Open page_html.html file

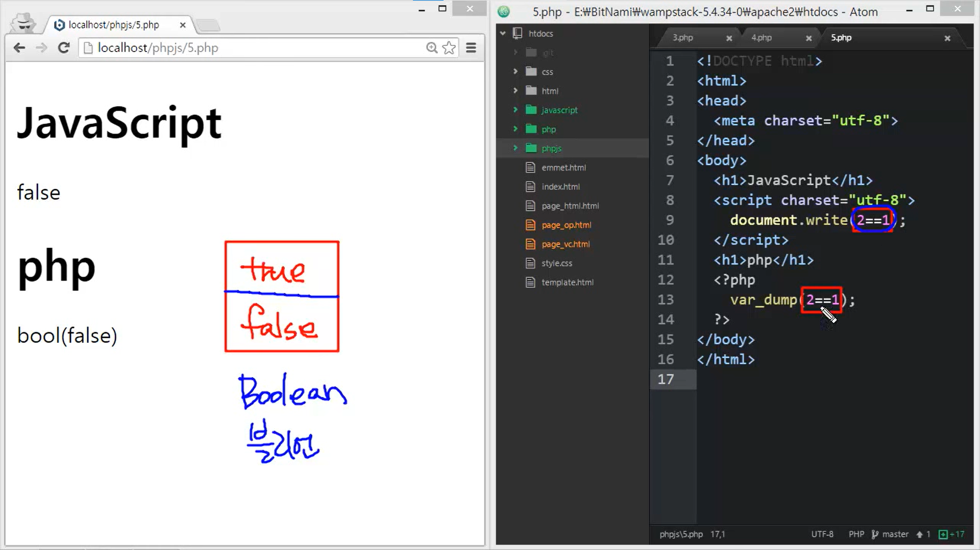(x=570, y=206)
